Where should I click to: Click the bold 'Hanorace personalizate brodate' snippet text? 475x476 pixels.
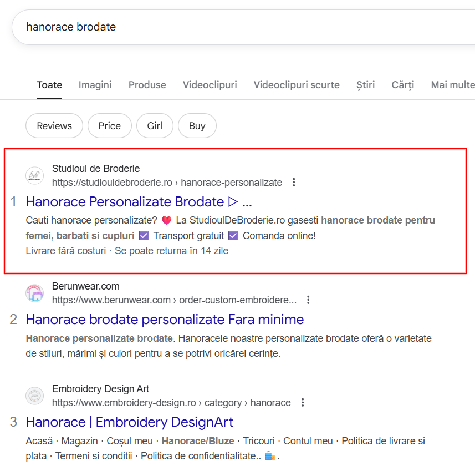tap(99, 338)
